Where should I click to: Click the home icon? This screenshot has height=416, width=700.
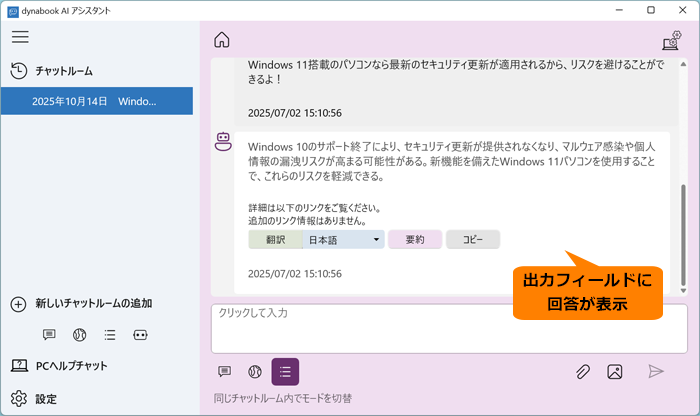tap(221, 40)
